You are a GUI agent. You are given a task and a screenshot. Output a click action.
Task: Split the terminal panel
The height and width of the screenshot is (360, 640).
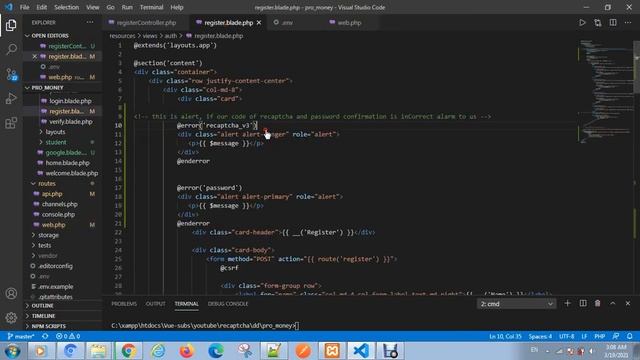point(583,304)
